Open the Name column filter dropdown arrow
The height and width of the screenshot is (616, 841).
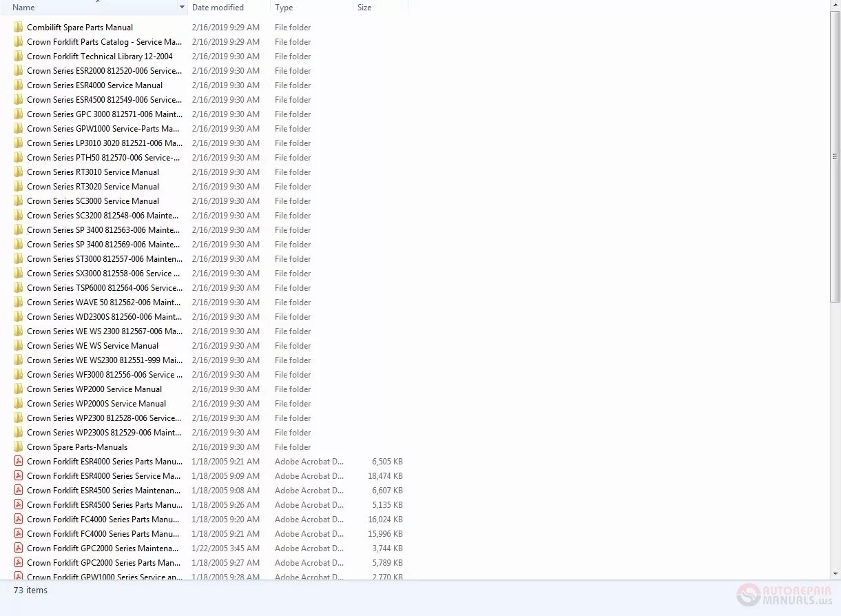tap(182, 8)
